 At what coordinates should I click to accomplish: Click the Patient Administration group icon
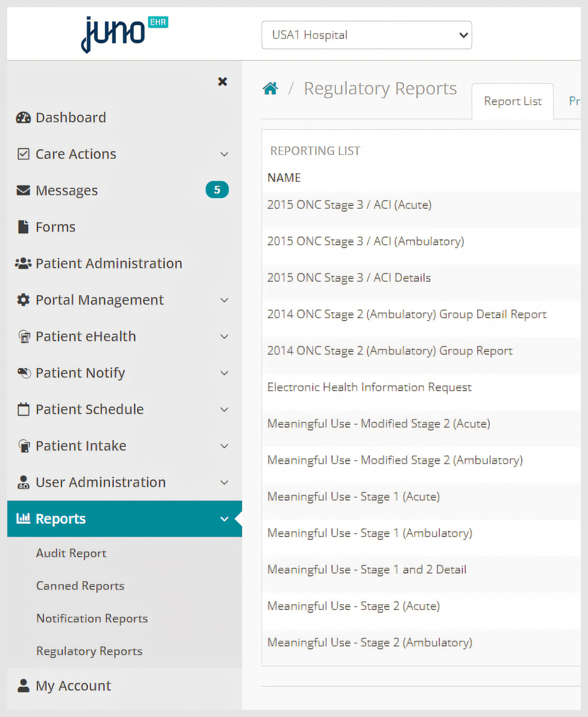click(22, 263)
